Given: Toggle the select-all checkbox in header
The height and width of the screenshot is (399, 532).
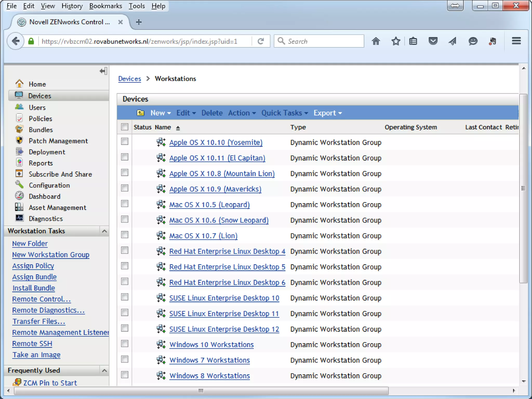Looking at the screenshot, I should pos(125,127).
